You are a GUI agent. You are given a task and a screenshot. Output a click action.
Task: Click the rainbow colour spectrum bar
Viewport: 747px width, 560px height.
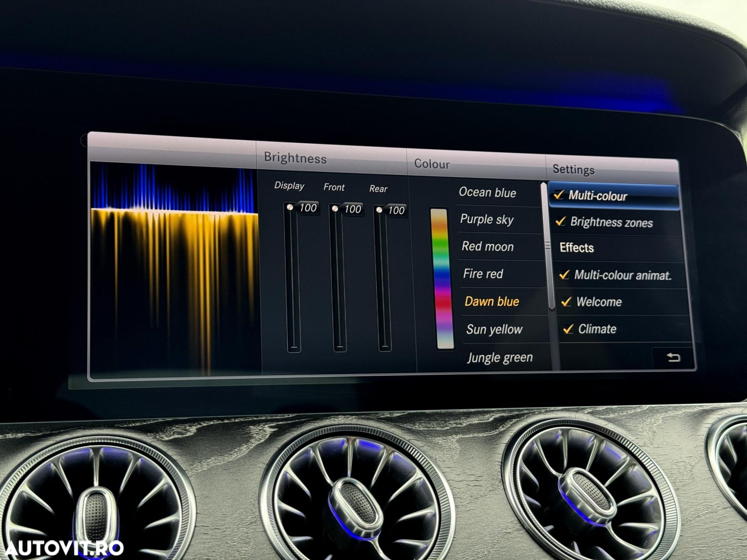[x=442, y=279]
